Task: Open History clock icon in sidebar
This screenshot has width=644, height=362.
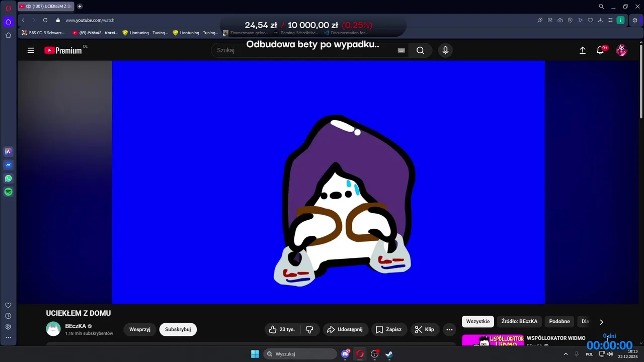Action: coord(8,316)
